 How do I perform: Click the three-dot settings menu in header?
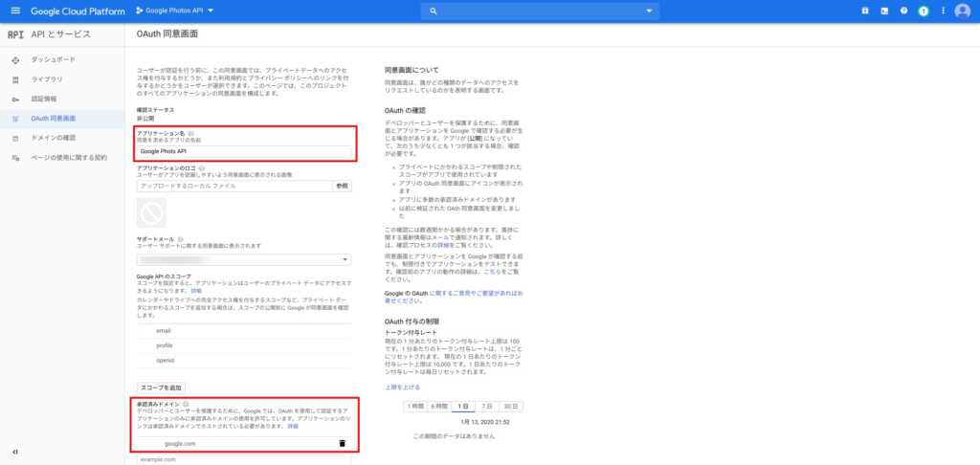pos(943,11)
